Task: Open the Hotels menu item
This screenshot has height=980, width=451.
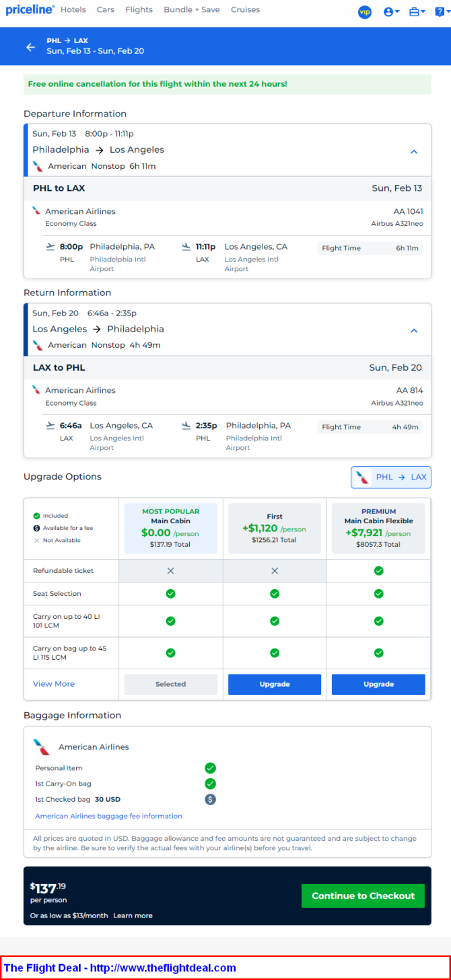Action: (73, 10)
